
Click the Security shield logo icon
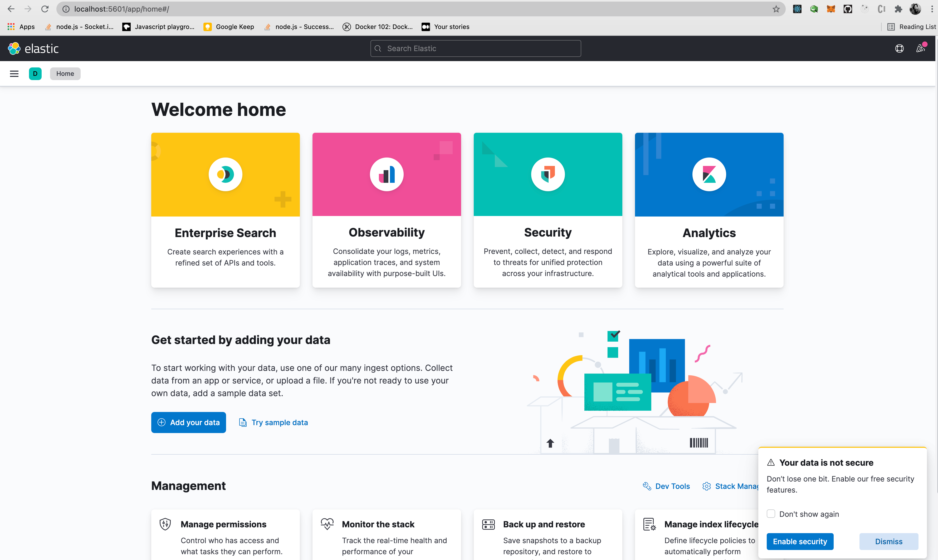point(548,174)
